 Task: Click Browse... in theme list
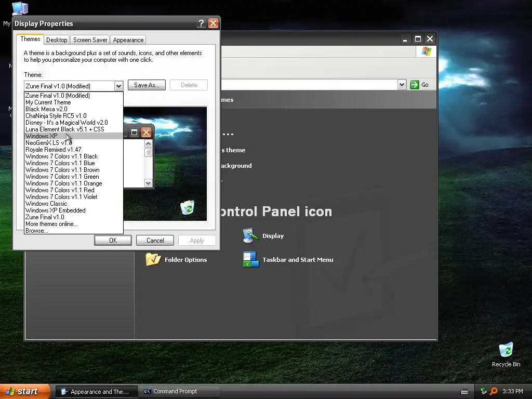coord(74,231)
